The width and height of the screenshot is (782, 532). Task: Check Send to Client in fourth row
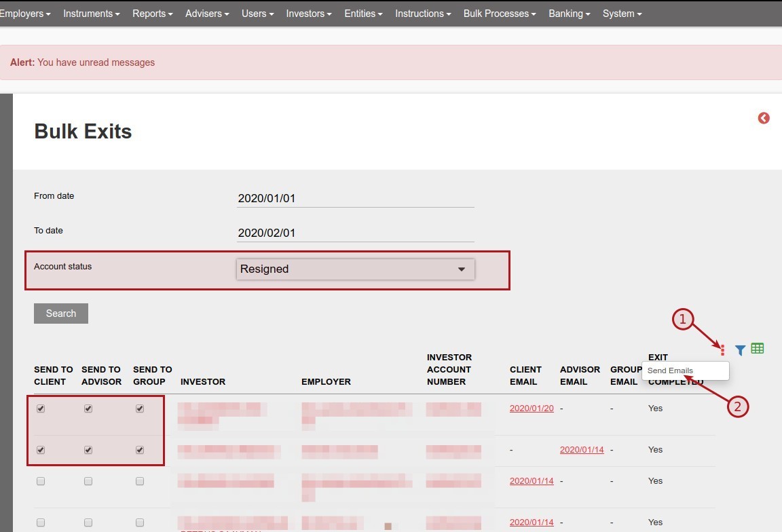coord(41,522)
